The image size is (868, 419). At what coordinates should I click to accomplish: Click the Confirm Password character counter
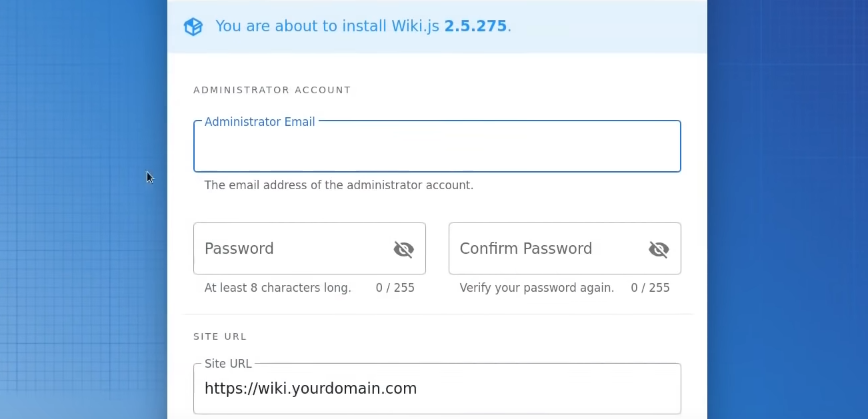click(650, 288)
